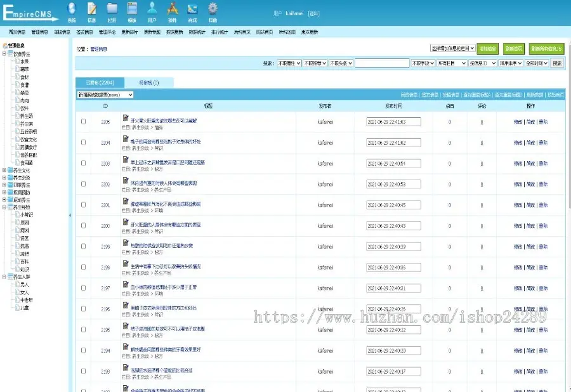The width and height of the screenshot is (571, 392).
Task: Click the 管理信息 home icon in sidebar
Action: pyautogui.click(x=5, y=46)
